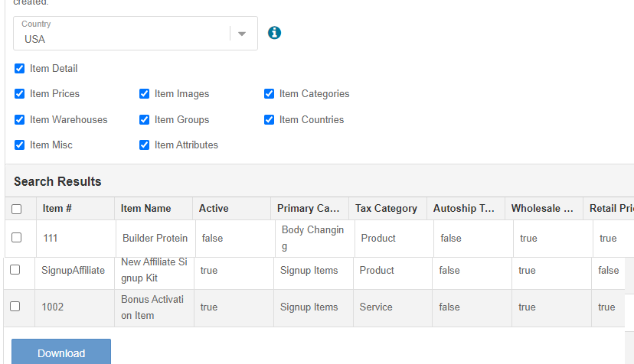Click the Download button

click(x=61, y=353)
